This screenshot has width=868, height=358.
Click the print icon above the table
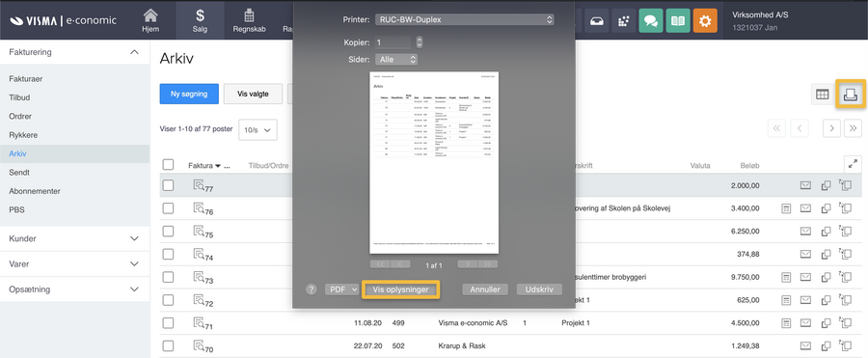click(851, 95)
